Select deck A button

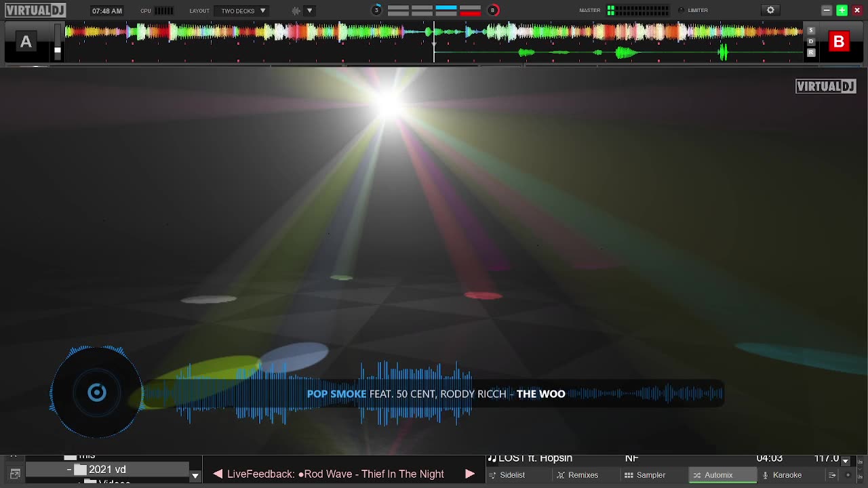[x=26, y=42]
